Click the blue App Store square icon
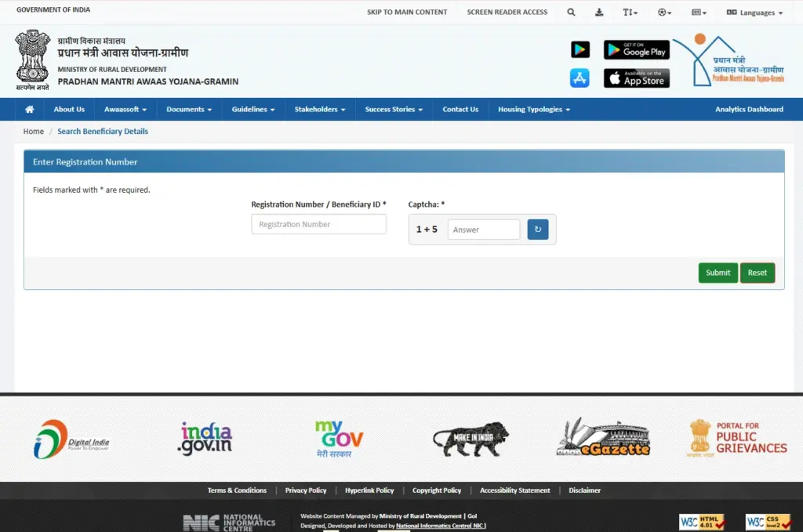803x532 pixels. 580,78
